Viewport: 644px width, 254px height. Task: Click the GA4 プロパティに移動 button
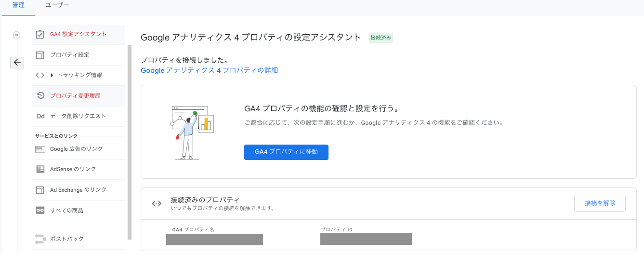tap(286, 152)
